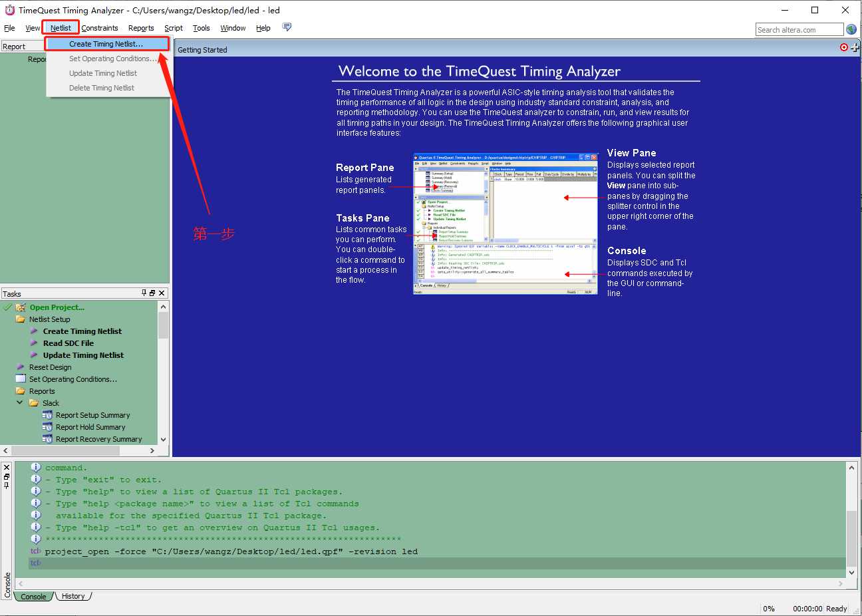This screenshot has width=862, height=616.
Task: Pin the Tasks pane
Action: point(144,293)
